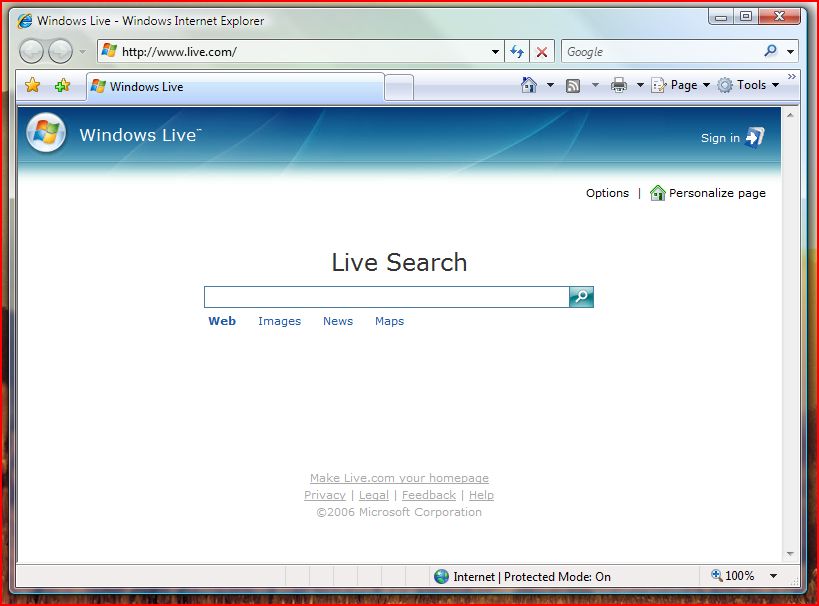Expand the Feeds dropdown arrow
819x606 pixels.
coord(595,85)
